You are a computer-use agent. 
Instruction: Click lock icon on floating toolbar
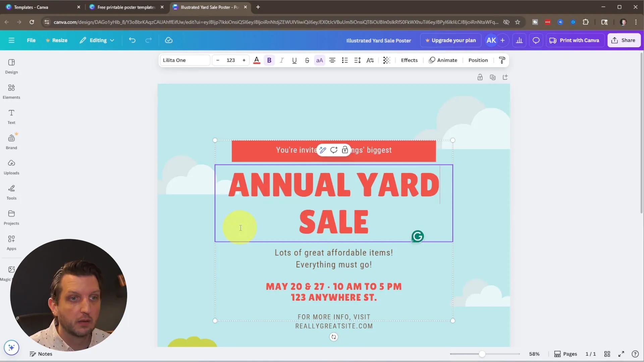[x=345, y=150]
